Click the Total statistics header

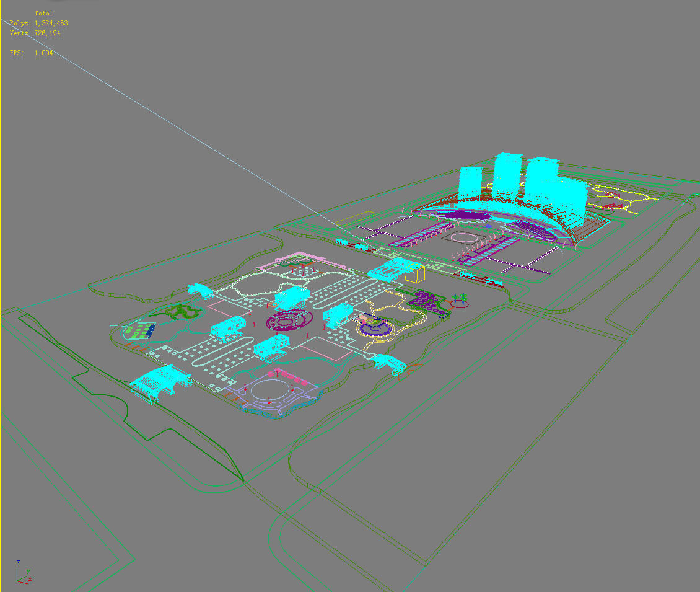pos(43,14)
